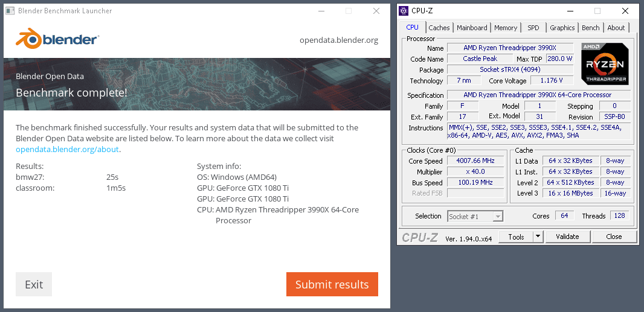Open the Socket #1 selection dropdown

pos(475,216)
